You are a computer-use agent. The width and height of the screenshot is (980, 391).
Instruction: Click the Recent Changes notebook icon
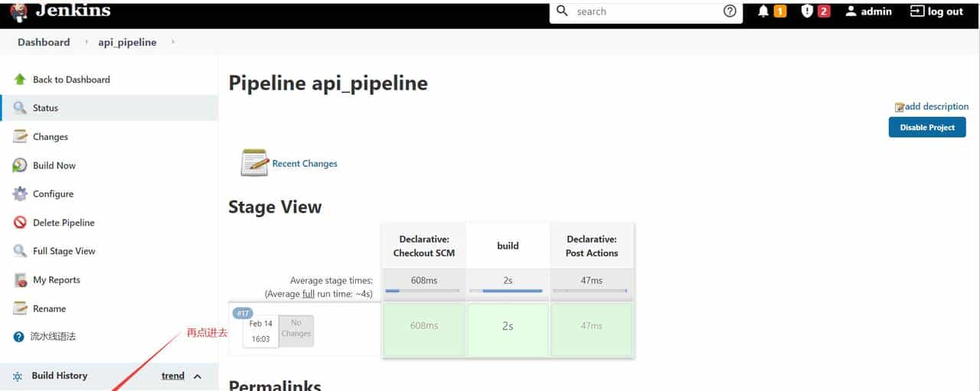(254, 163)
